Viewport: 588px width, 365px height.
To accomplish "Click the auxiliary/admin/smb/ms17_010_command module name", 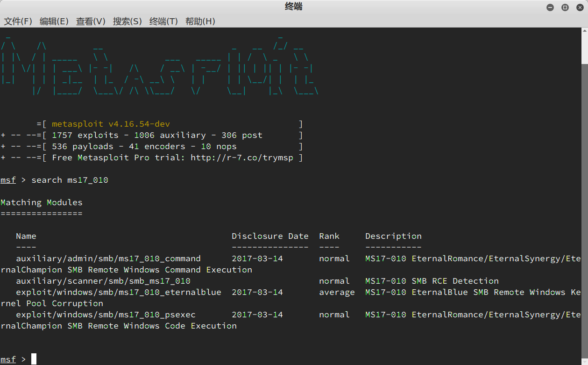I will pos(108,258).
